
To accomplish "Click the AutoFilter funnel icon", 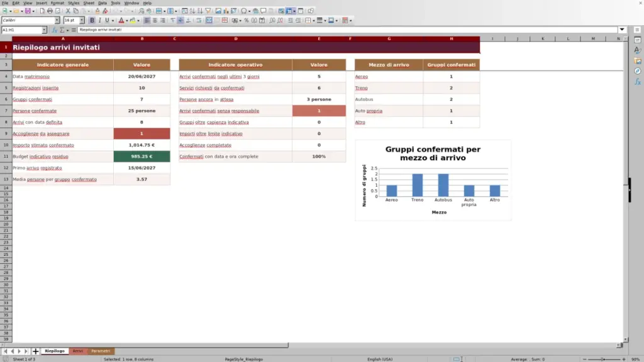I will pos(208,11).
